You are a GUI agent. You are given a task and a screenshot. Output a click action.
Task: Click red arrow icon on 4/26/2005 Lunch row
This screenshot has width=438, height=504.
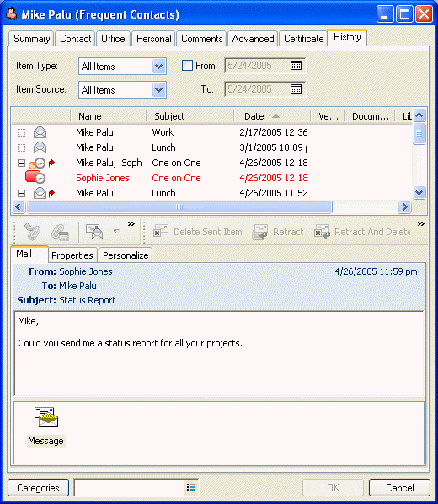pyautogui.click(x=51, y=194)
